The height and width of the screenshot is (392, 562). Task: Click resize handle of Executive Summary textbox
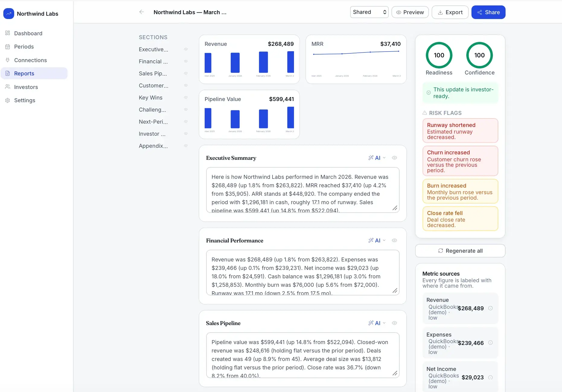(x=395, y=208)
